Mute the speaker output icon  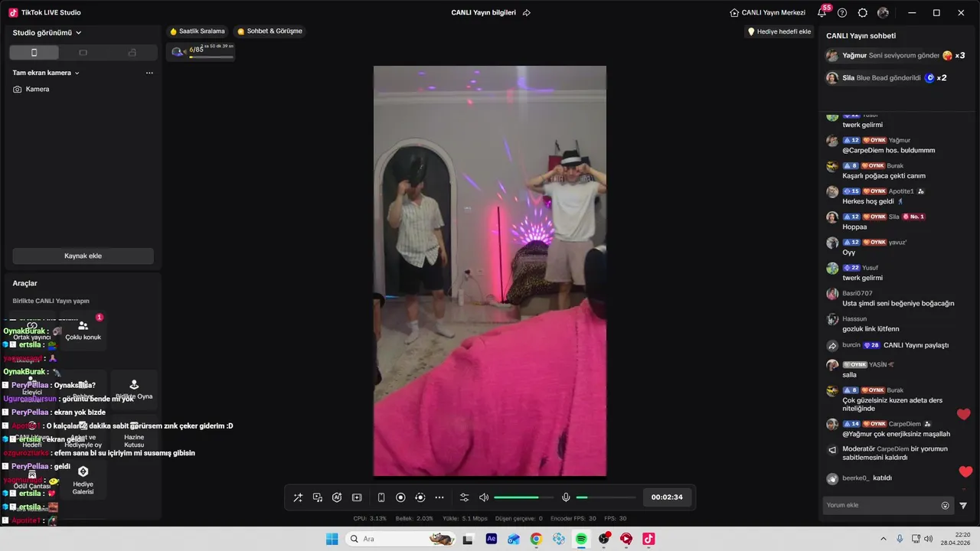[x=484, y=497]
